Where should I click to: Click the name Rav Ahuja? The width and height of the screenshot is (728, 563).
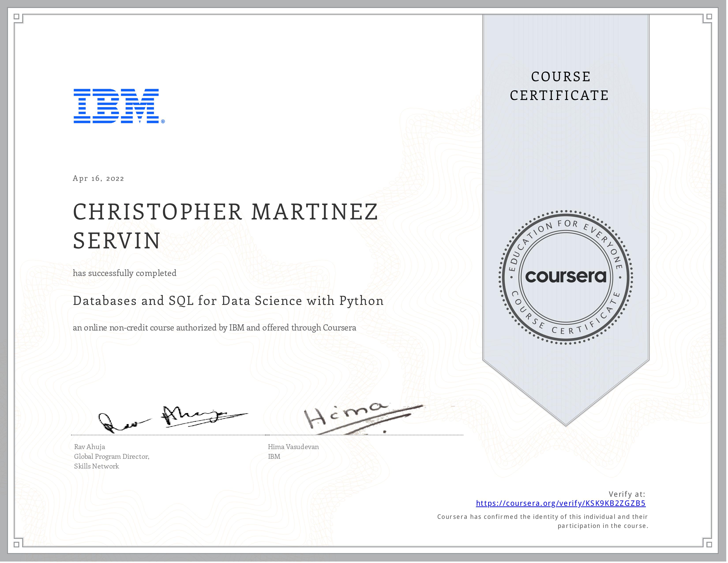90,447
